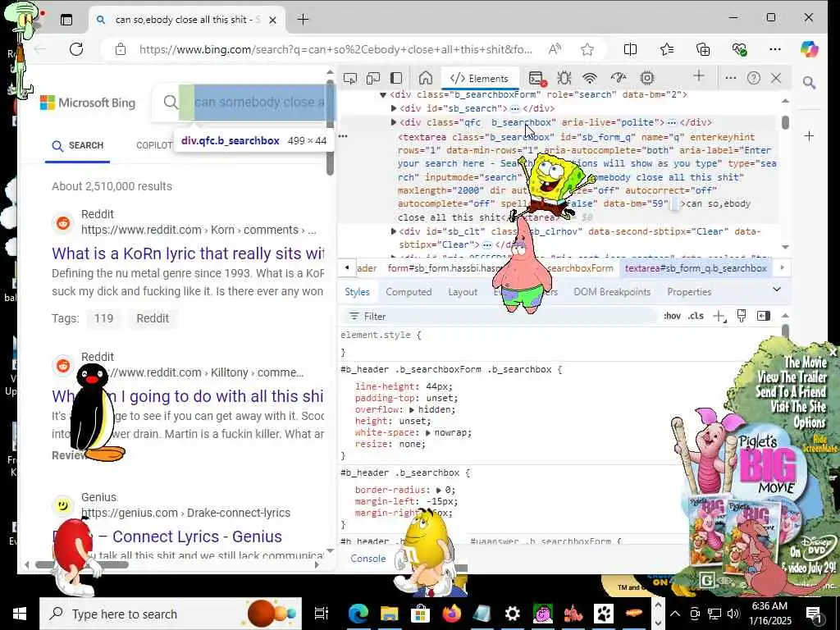Open the Connect Lyrics - Genius result

tap(197, 536)
